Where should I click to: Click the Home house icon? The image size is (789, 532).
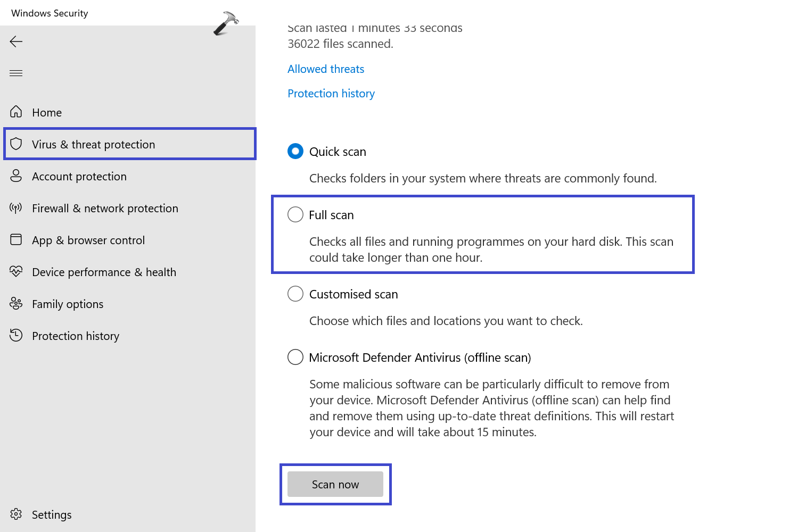pyautogui.click(x=16, y=112)
